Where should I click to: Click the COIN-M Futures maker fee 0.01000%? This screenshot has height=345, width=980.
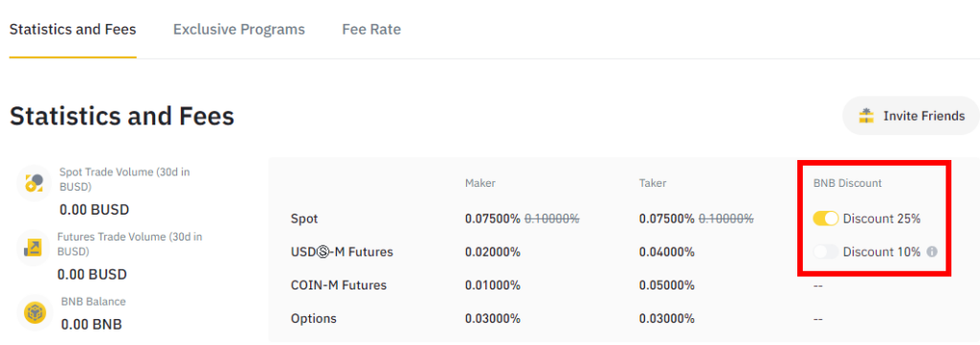coord(493,285)
